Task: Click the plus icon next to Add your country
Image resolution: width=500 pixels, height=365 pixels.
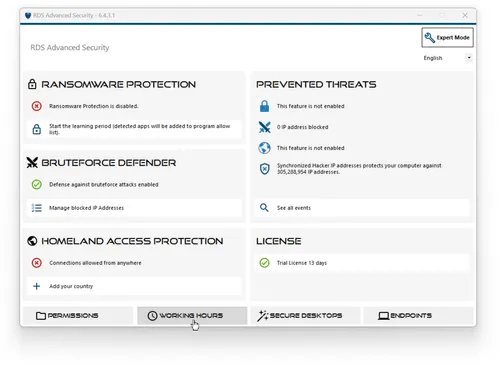Action: tap(37, 286)
